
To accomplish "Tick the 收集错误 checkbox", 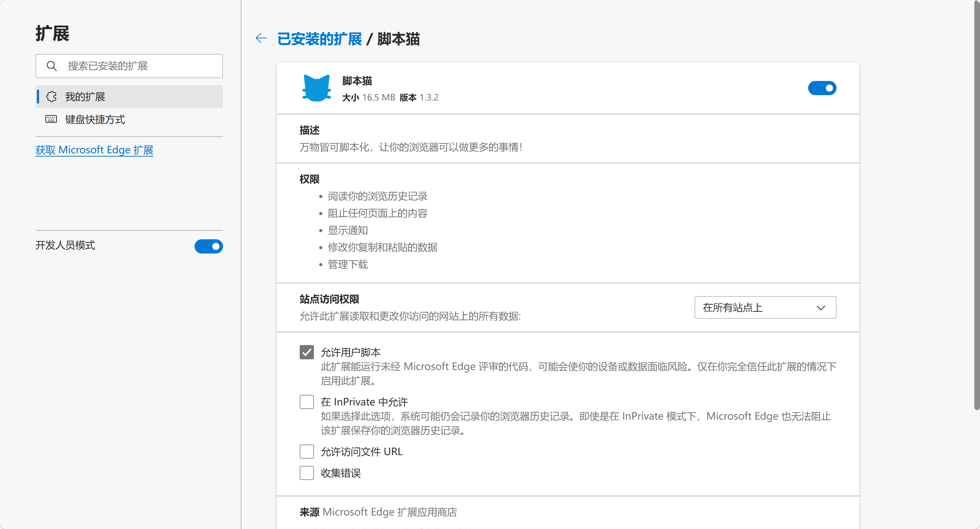I will (x=307, y=473).
